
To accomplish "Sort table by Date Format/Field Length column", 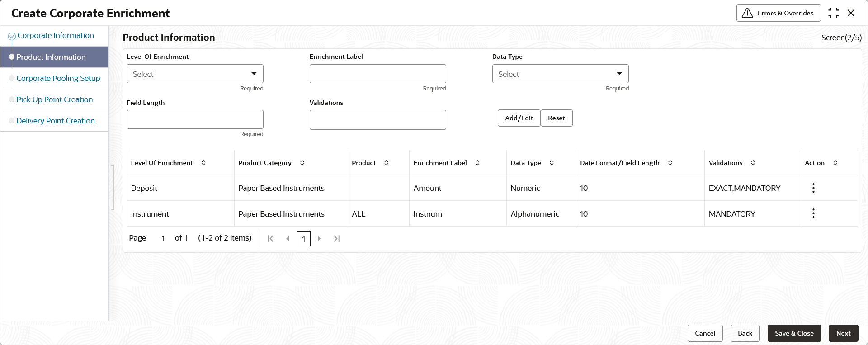I will coord(670,163).
